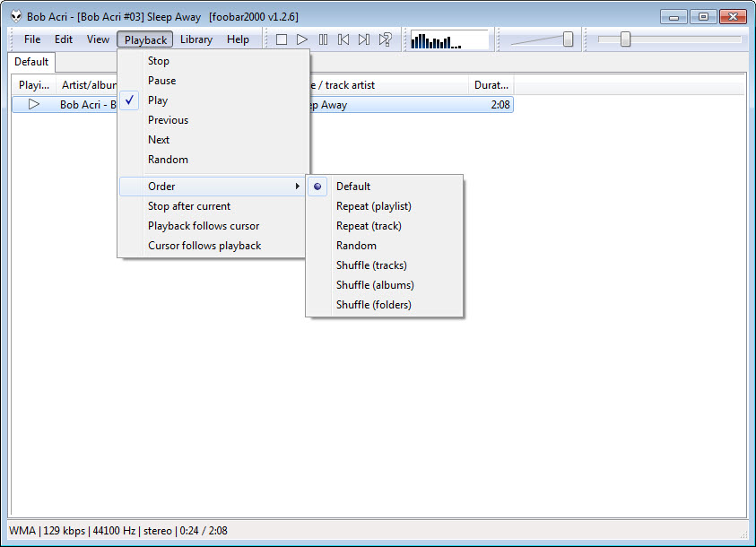Viewport: 756px width, 547px height.
Task: Select the Bob Acri playlist row text
Action: 88,105
